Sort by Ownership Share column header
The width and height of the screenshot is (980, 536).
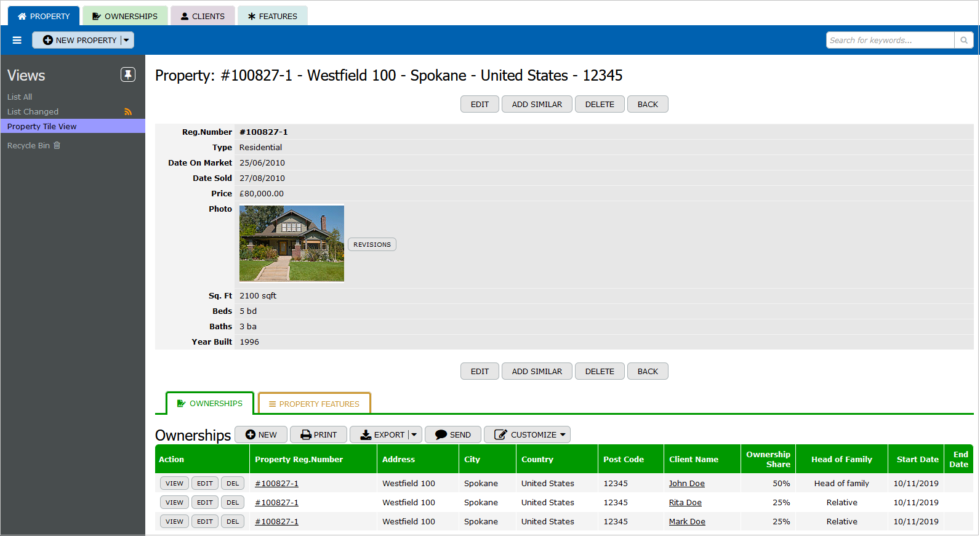tap(768, 459)
